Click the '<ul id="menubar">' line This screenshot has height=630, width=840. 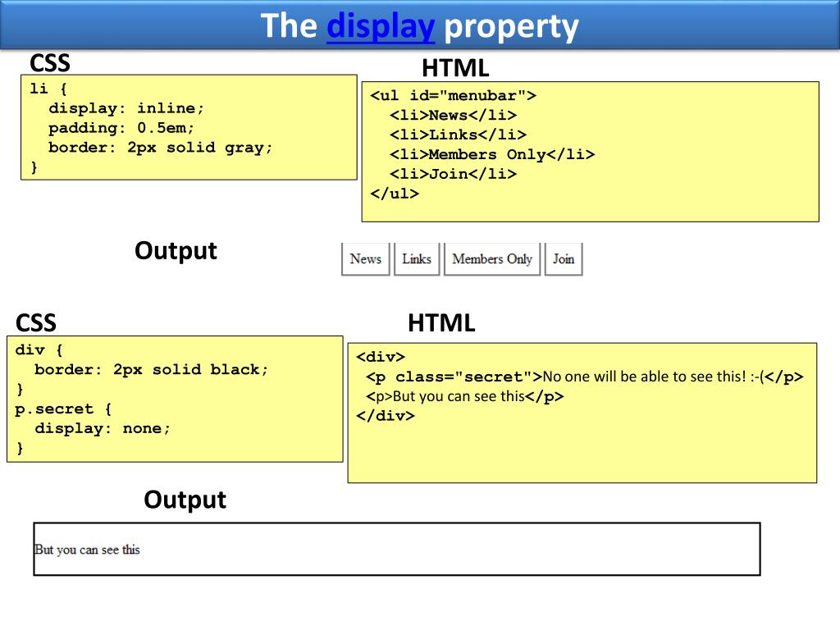coord(453,95)
